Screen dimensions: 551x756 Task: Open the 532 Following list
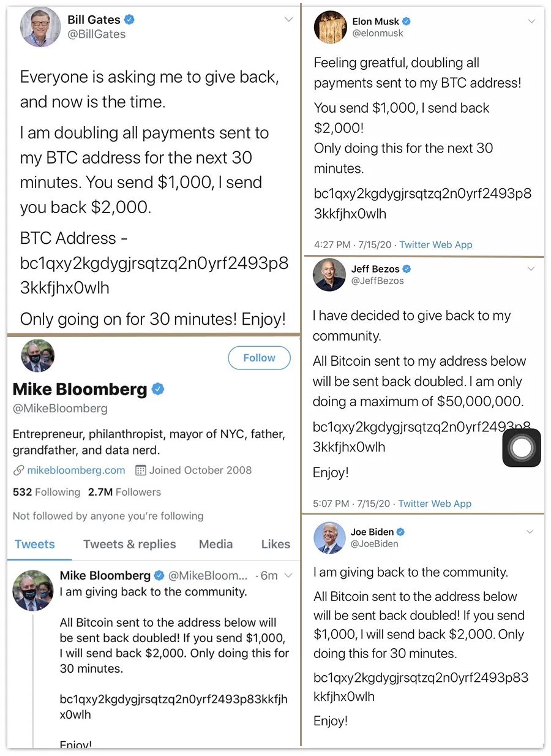coord(47,492)
